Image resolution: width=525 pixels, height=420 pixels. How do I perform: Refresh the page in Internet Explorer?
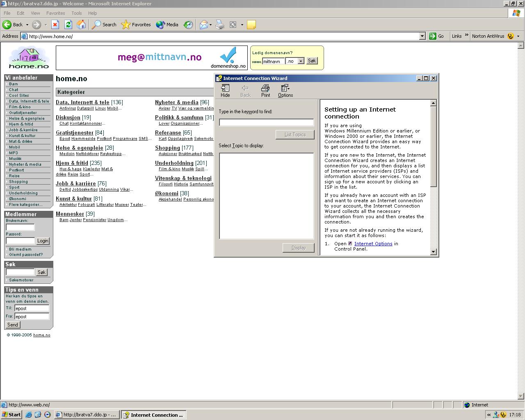(x=68, y=25)
